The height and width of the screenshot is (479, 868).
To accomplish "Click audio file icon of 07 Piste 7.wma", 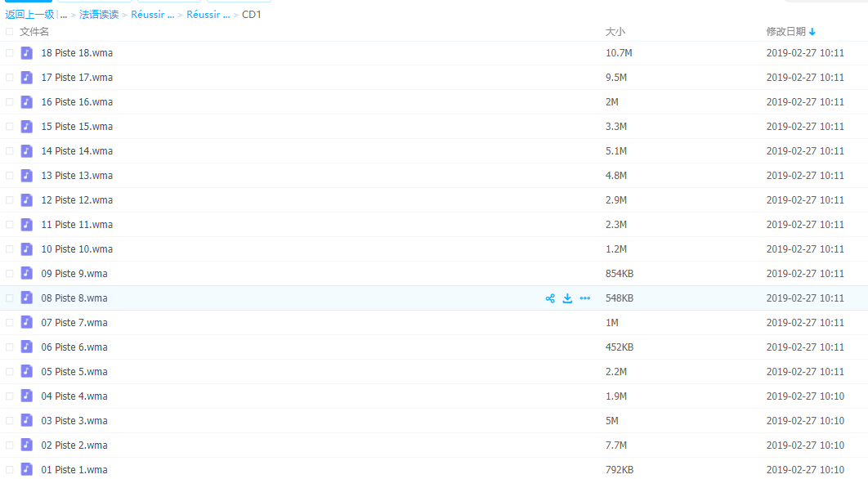I will (x=27, y=322).
